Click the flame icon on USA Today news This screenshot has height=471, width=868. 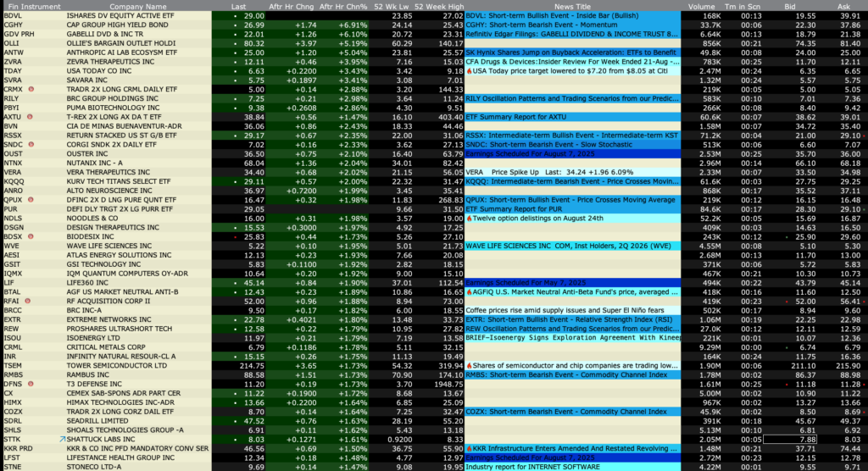[x=469, y=71]
